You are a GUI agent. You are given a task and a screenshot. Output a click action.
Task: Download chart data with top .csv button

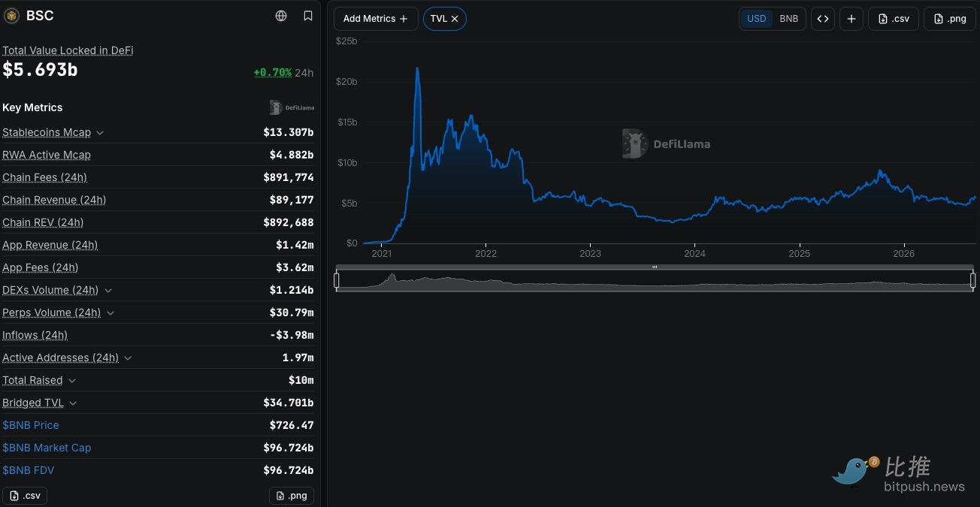[894, 19]
